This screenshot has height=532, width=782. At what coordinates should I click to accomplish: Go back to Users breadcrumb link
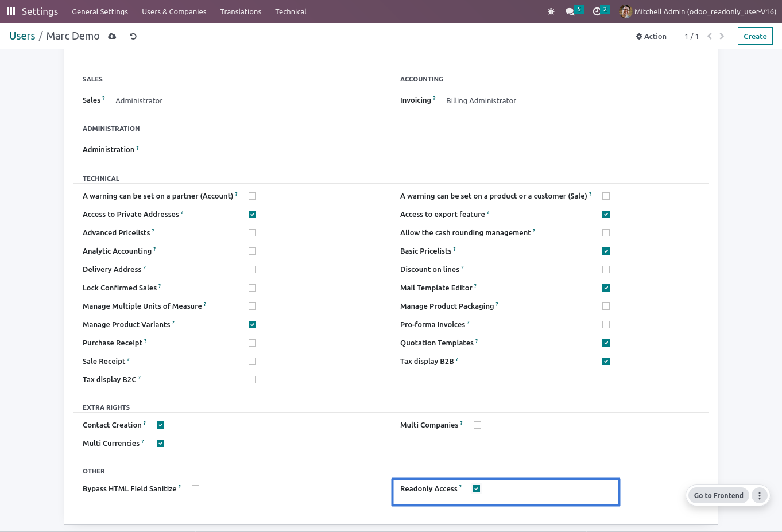[22, 36]
